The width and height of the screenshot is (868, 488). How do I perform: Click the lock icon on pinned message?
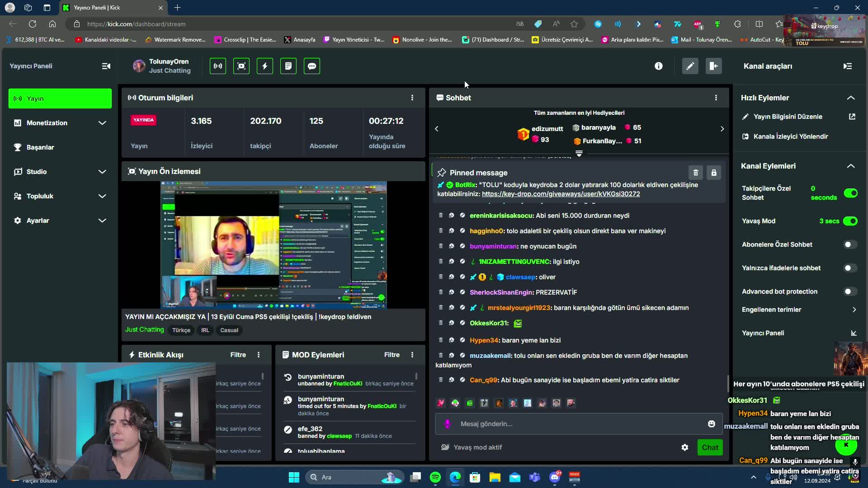[714, 173]
